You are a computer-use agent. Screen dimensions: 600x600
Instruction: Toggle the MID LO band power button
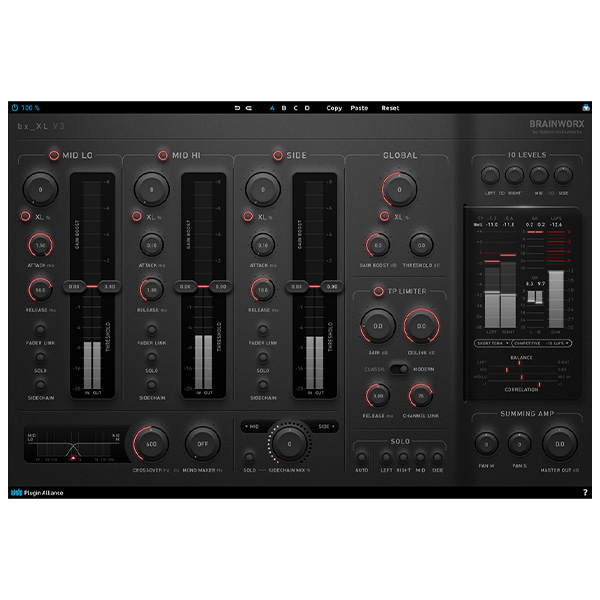pyautogui.click(x=54, y=155)
